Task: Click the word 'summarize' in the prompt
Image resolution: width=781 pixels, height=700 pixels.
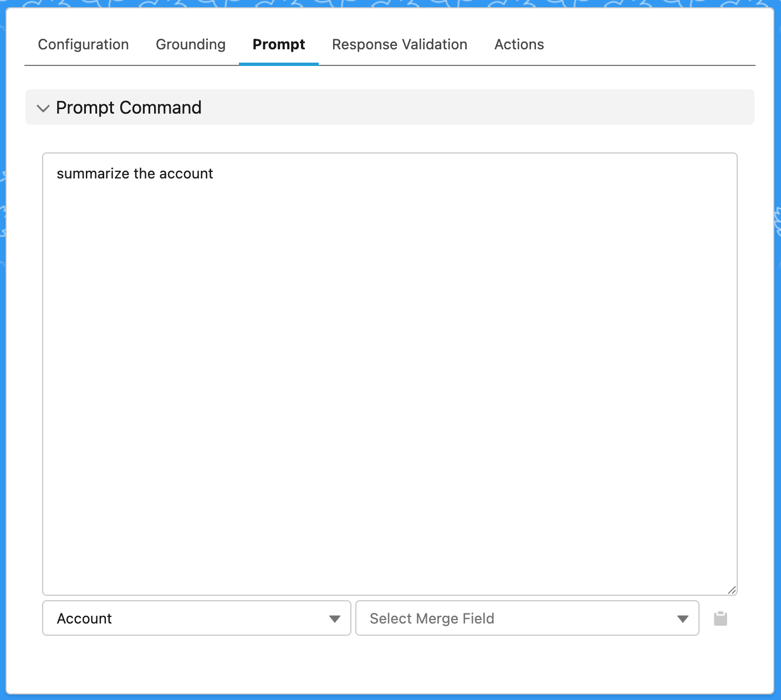Action: tap(85, 174)
